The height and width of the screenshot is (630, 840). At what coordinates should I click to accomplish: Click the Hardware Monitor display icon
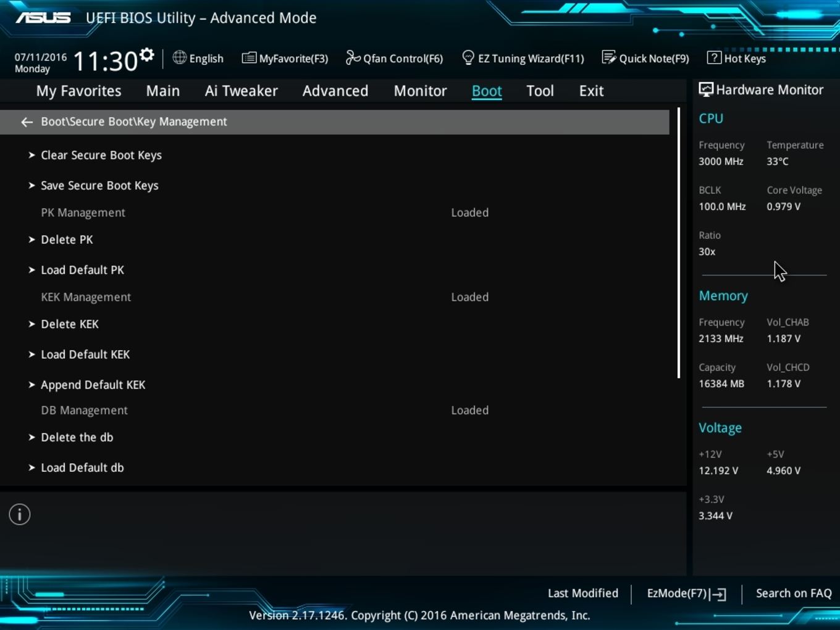[706, 90]
